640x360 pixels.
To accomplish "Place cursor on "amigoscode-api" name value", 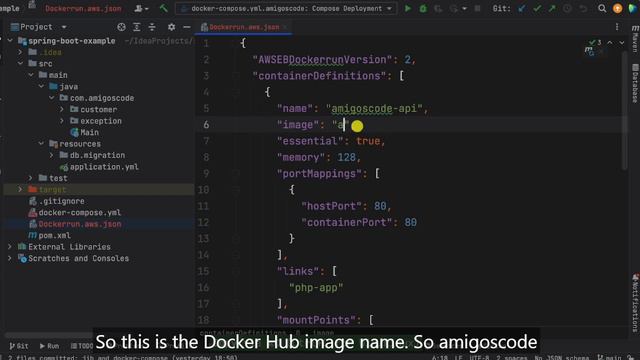I will tap(374, 109).
